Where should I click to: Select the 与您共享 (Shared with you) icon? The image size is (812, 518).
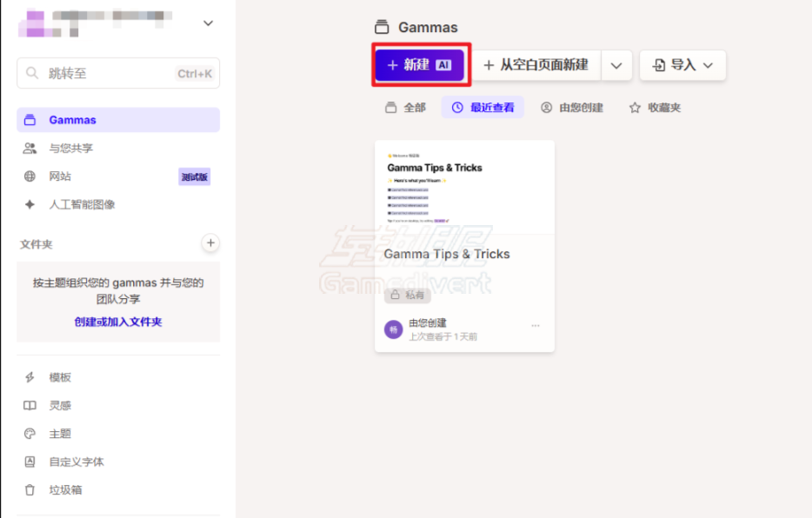[29, 148]
